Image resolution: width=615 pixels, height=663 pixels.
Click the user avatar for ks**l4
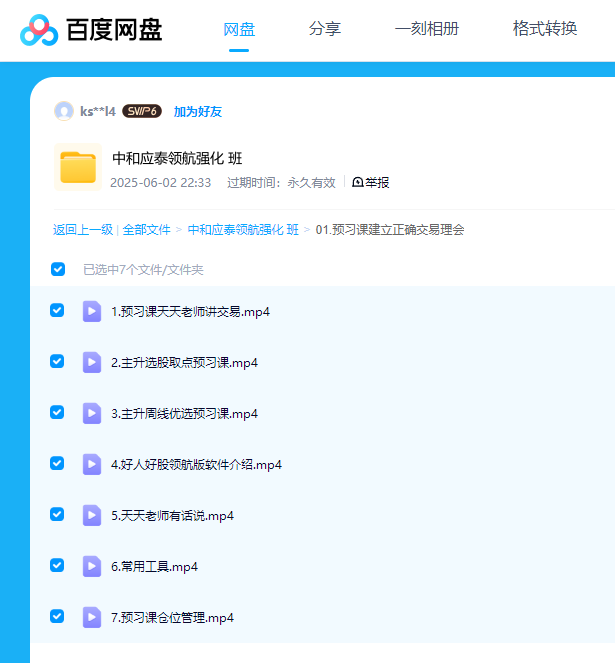(64, 111)
